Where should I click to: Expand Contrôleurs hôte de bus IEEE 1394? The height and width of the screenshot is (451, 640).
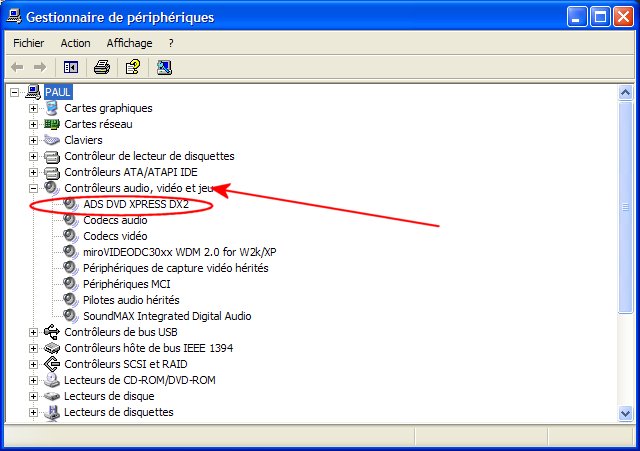(33, 348)
